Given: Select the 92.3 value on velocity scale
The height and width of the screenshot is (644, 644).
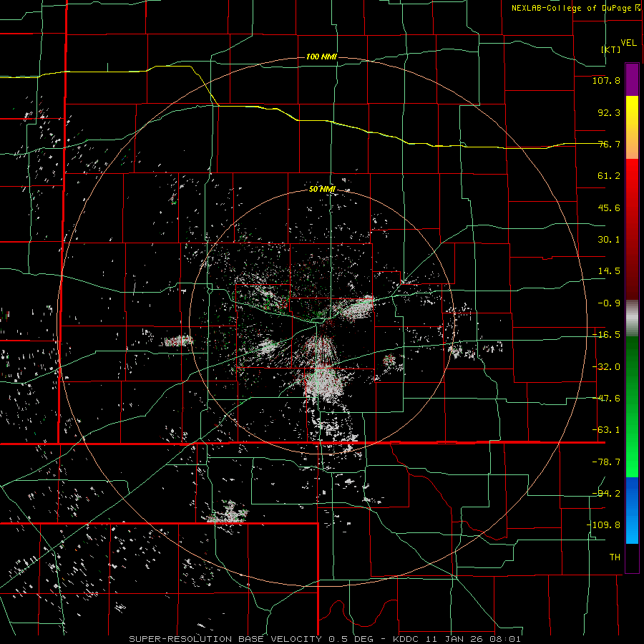Looking at the screenshot, I should point(609,112).
